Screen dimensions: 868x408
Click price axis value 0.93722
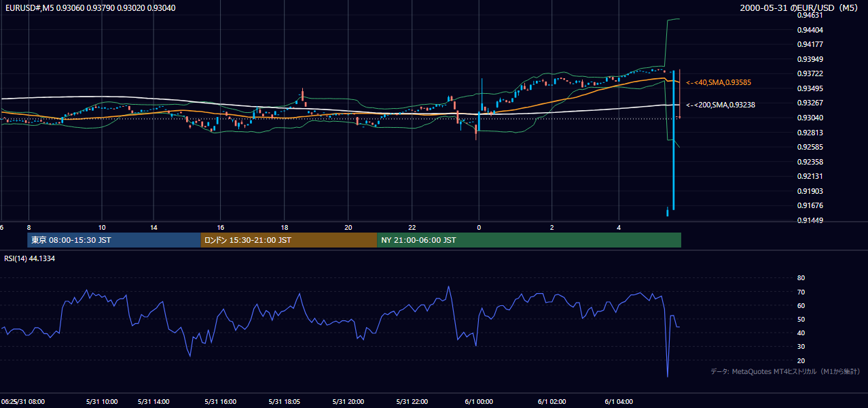810,73
